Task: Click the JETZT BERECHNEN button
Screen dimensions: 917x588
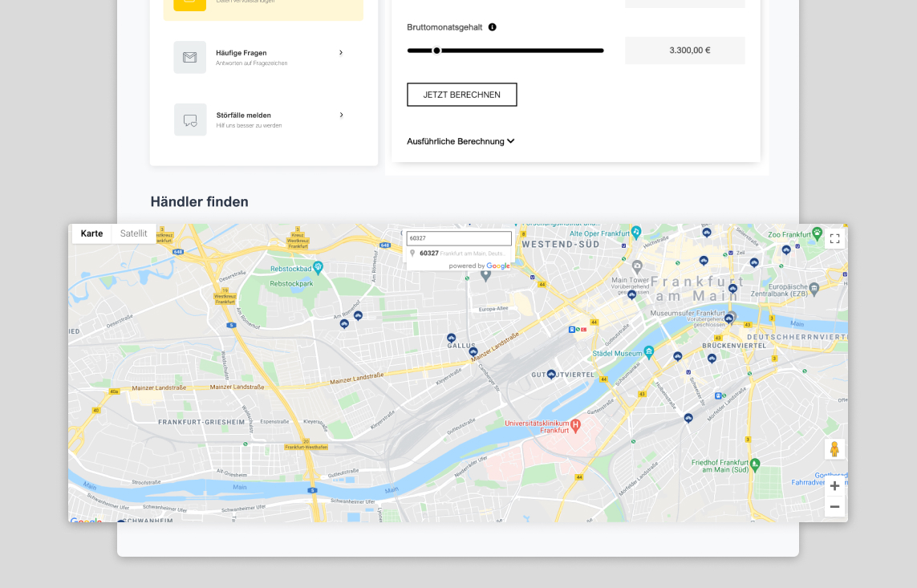Action: tap(462, 95)
